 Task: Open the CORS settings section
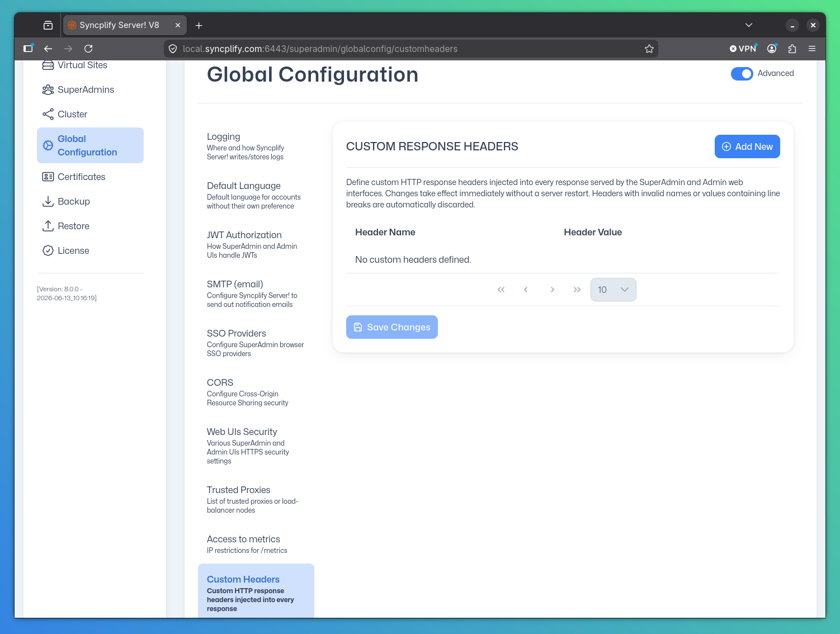[256, 392]
